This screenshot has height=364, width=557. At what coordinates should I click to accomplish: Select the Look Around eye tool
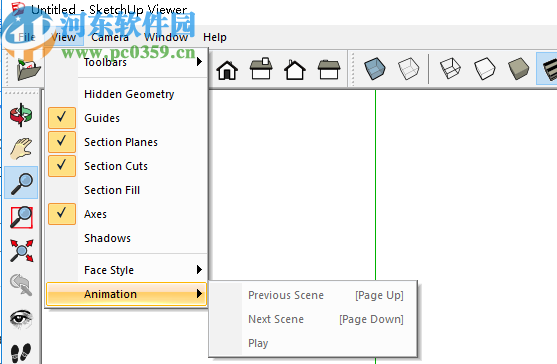[x=21, y=318]
